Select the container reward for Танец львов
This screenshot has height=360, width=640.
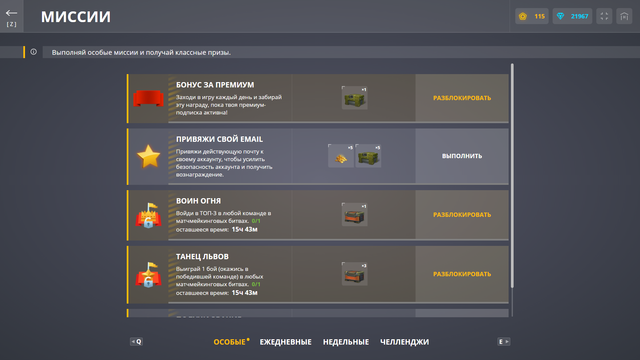coord(354,274)
